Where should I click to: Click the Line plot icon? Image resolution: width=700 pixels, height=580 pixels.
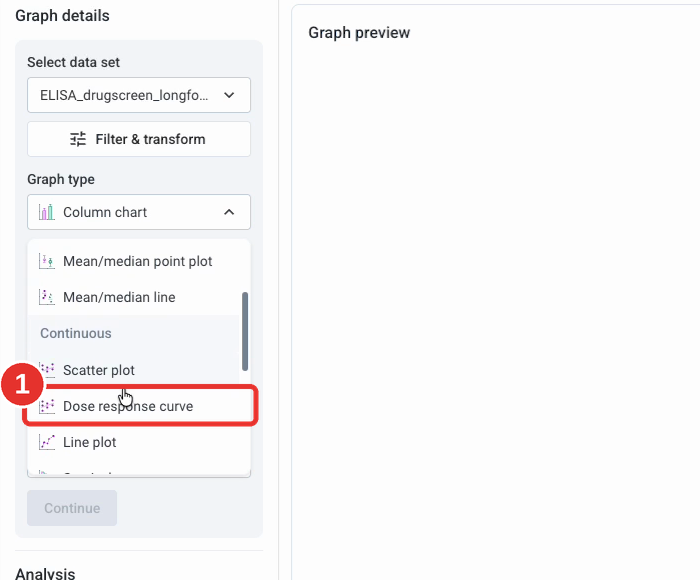pos(46,442)
